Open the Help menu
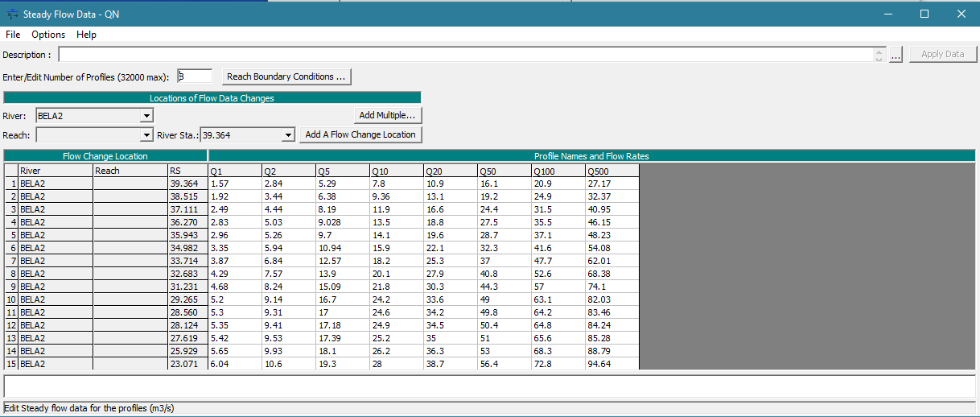Viewport: 980px width, 417px height. pos(86,35)
